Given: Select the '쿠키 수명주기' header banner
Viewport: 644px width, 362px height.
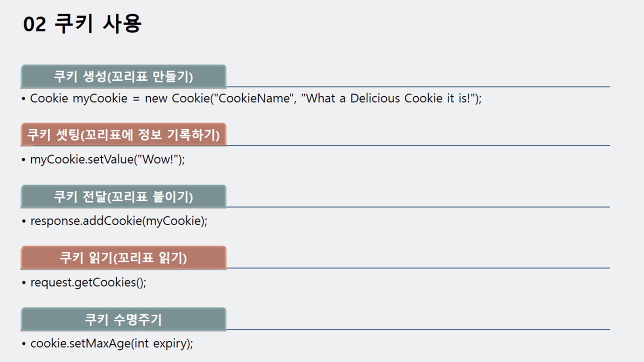Looking at the screenshot, I should pos(123,319).
